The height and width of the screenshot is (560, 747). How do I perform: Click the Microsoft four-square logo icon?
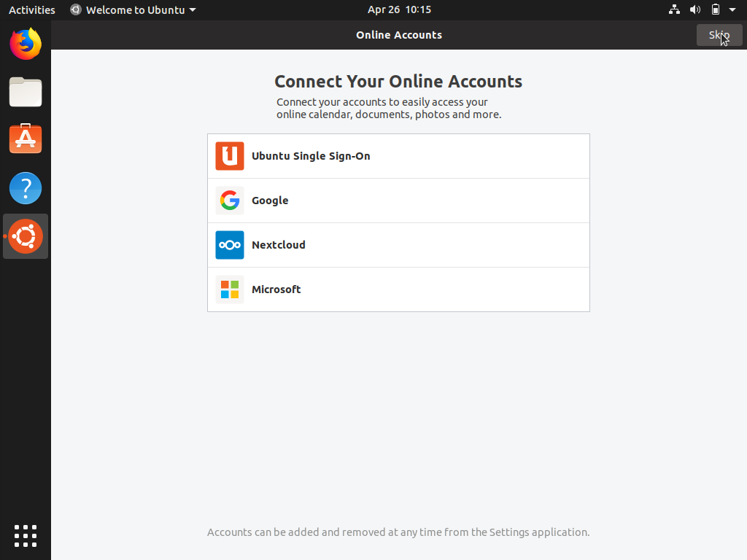[x=230, y=289]
